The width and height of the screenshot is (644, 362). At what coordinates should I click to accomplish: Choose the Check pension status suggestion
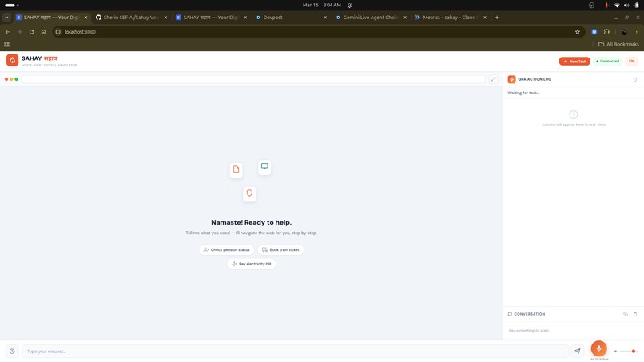tap(226, 250)
